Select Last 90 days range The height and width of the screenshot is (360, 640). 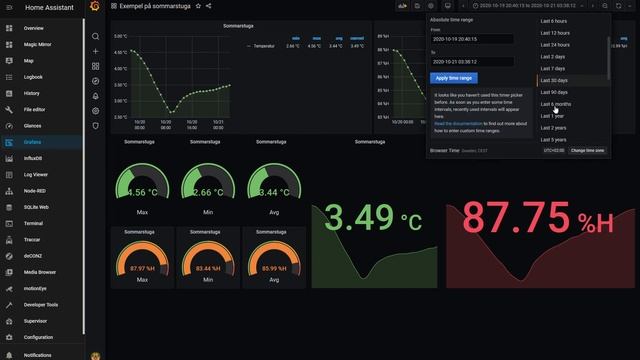(572, 92)
